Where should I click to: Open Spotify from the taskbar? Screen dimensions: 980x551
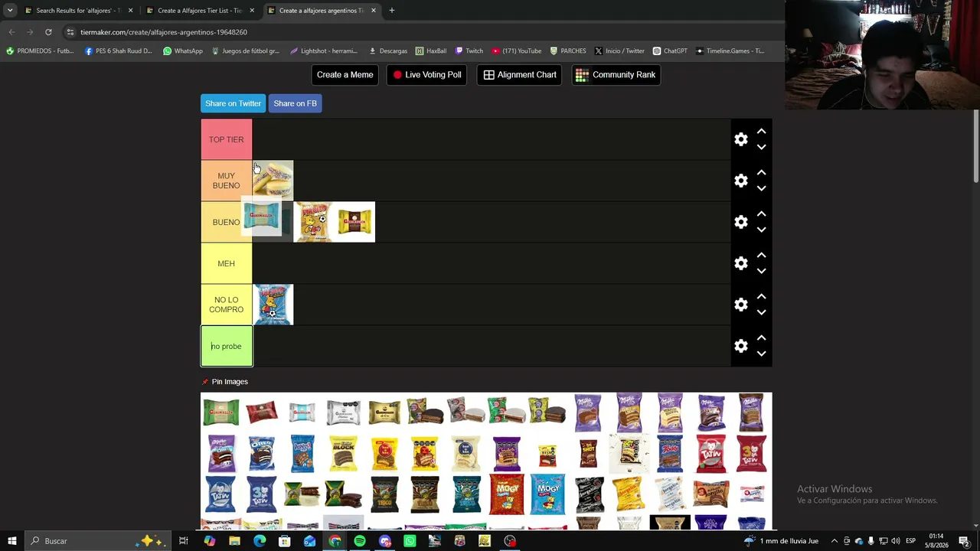360,541
